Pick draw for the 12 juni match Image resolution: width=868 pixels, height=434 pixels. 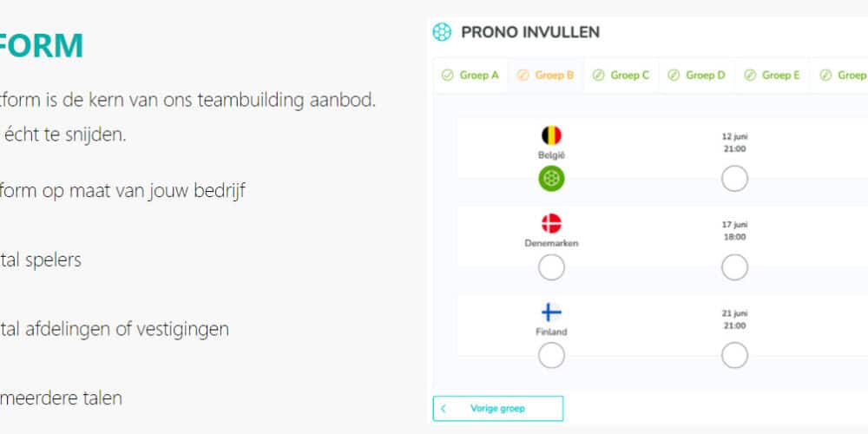coord(734,180)
